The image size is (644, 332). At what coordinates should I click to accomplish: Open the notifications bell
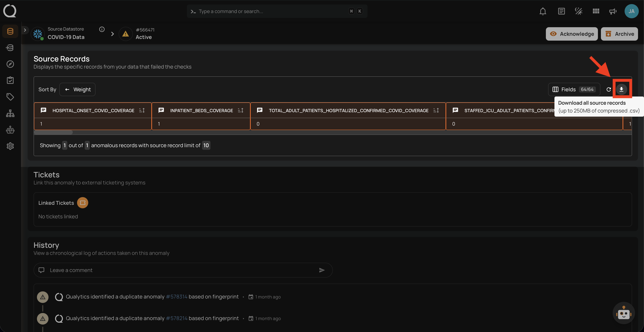(543, 11)
